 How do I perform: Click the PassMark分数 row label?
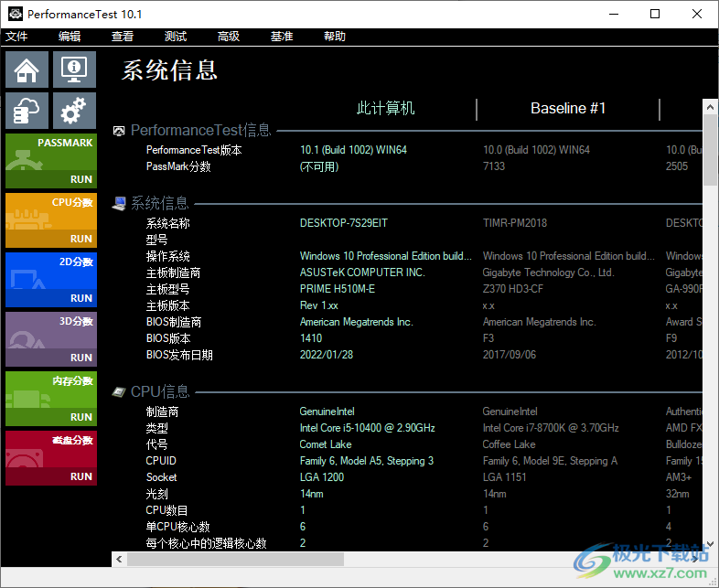point(178,166)
